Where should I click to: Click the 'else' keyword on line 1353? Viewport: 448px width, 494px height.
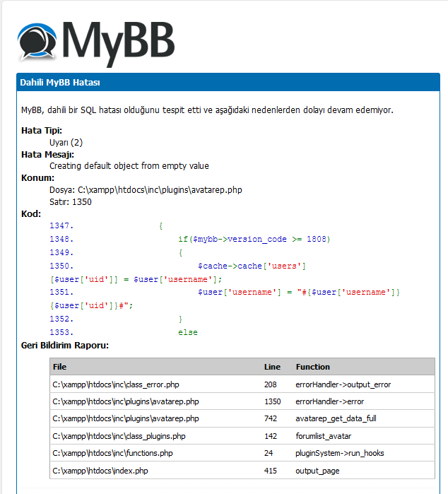pyautogui.click(x=188, y=332)
